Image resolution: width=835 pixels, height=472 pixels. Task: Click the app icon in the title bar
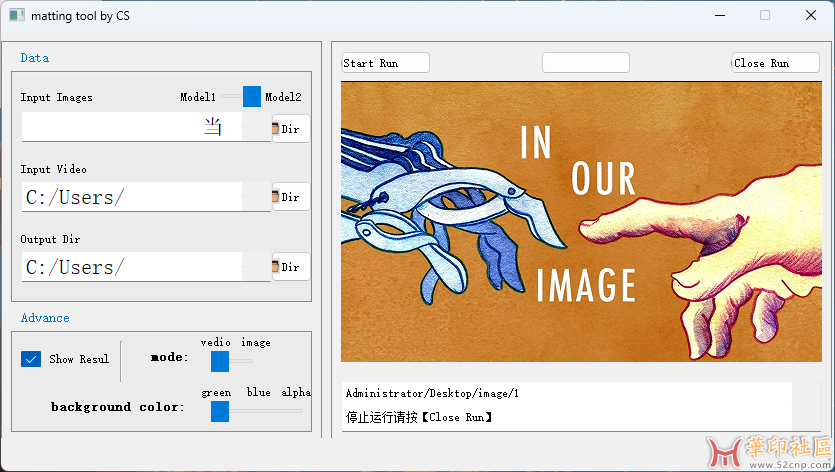coord(17,15)
